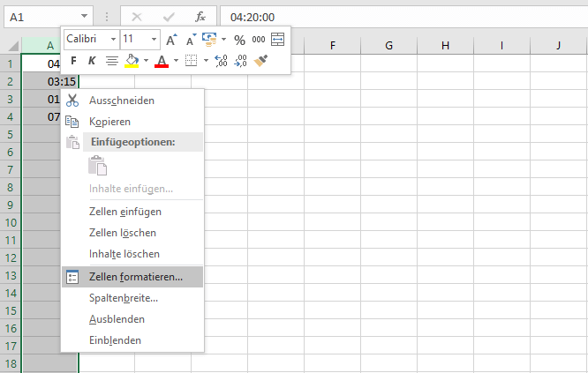Expand fill color dropdown arrow
588x373 pixels.
coord(146,60)
